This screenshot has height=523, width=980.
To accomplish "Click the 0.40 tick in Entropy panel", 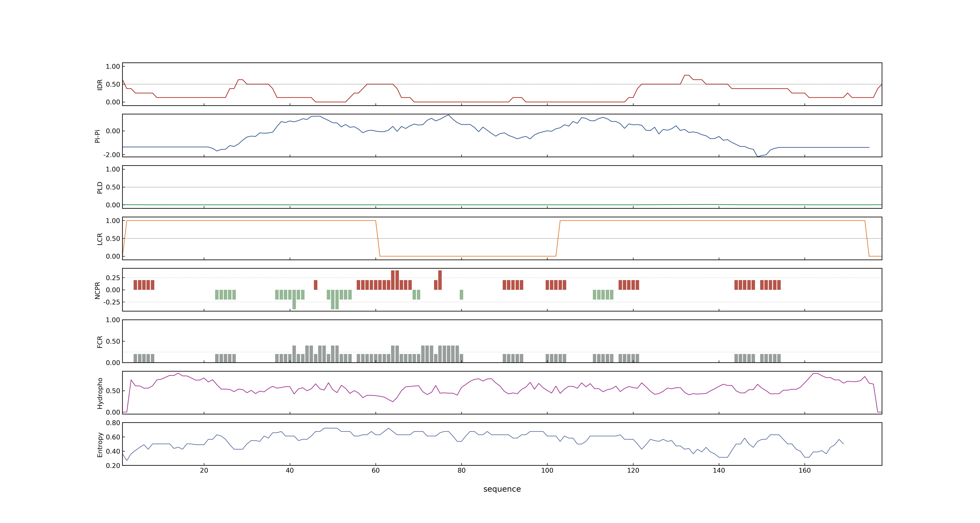I will click(113, 451).
